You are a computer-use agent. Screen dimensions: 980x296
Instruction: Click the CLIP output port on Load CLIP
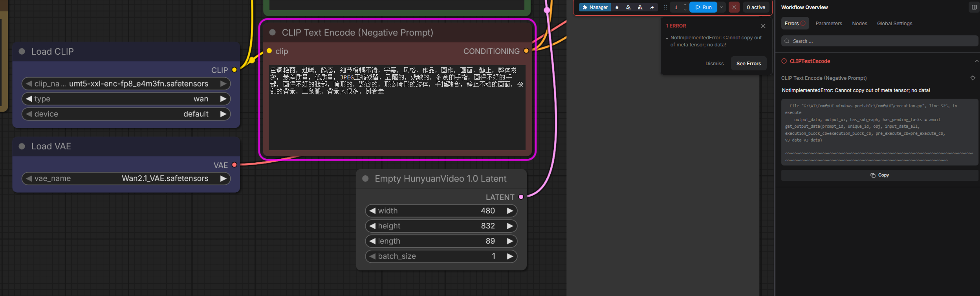tap(234, 70)
